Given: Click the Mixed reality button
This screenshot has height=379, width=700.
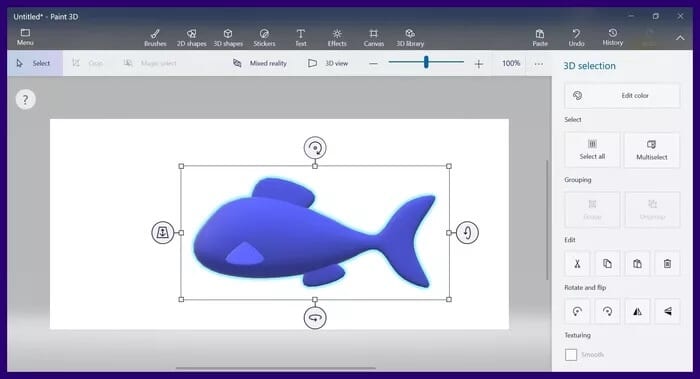Looking at the screenshot, I should (x=260, y=63).
